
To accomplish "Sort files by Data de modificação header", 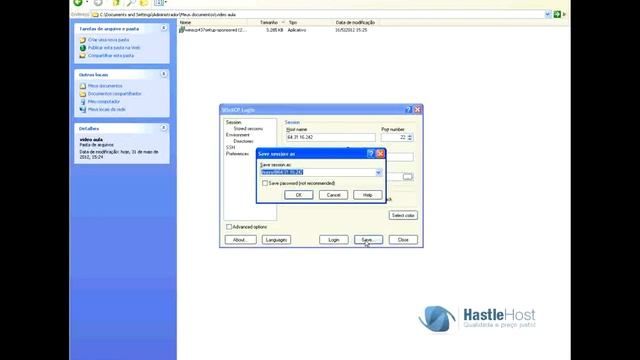I will tap(356, 22).
